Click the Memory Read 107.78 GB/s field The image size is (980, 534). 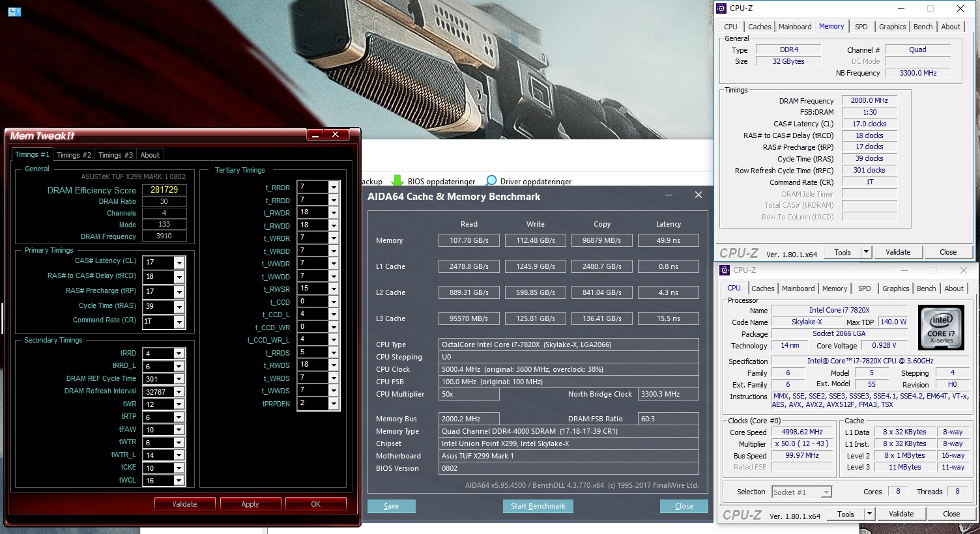[469, 240]
